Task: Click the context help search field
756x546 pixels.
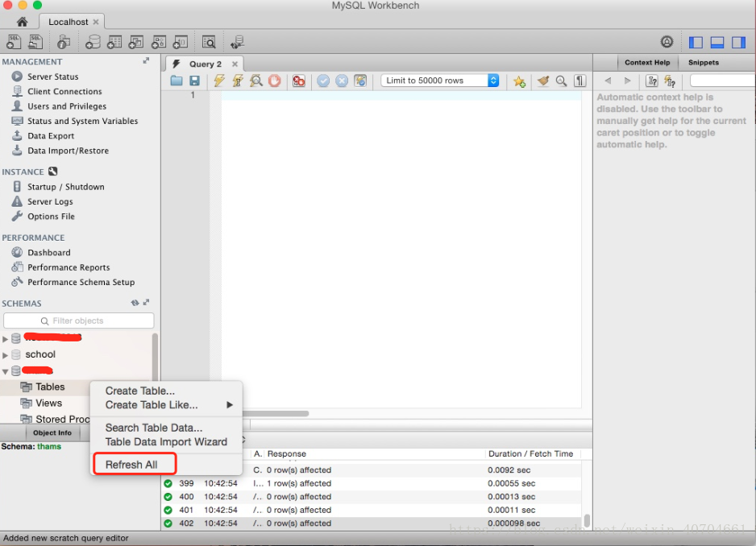Action: pyautogui.click(x=723, y=81)
